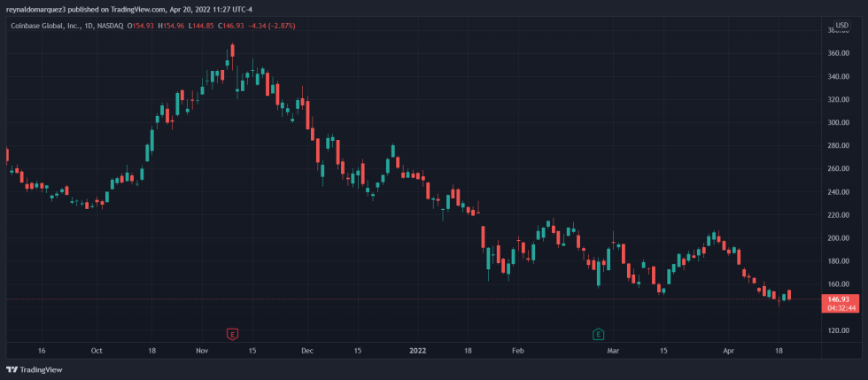Click the Dec label on time axis

pos(306,351)
